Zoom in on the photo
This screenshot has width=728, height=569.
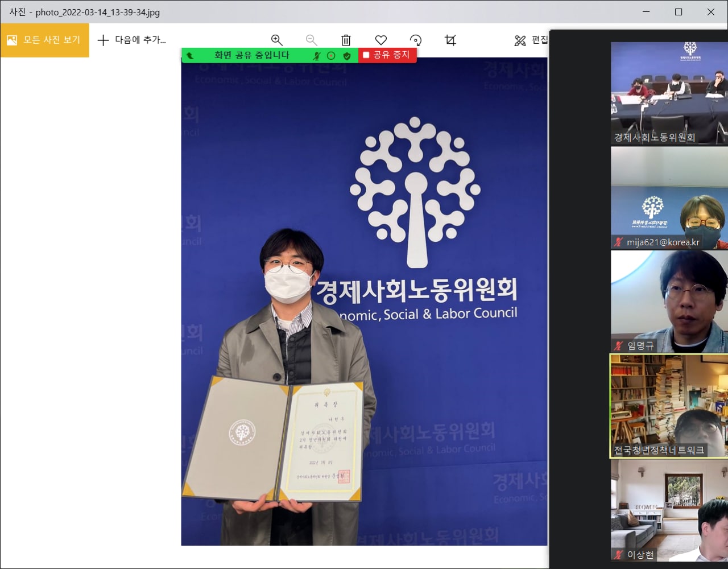point(277,40)
